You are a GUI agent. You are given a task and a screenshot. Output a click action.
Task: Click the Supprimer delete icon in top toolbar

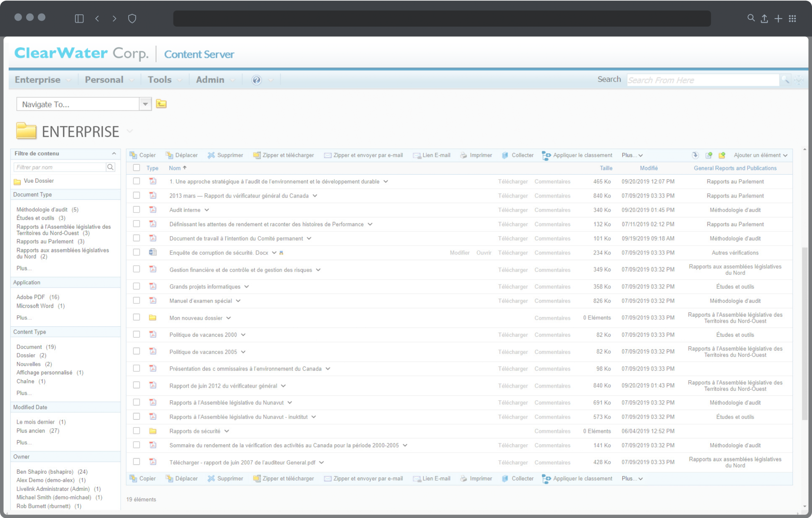[x=211, y=155]
